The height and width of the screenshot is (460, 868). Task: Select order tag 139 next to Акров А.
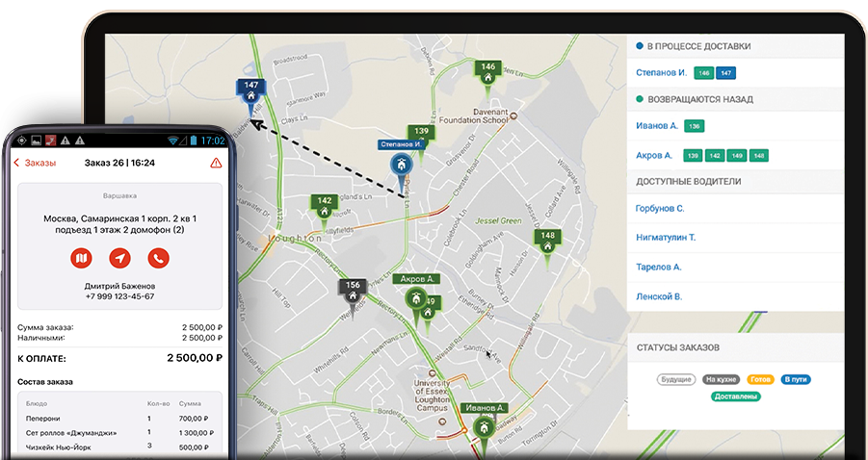(x=693, y=156)
